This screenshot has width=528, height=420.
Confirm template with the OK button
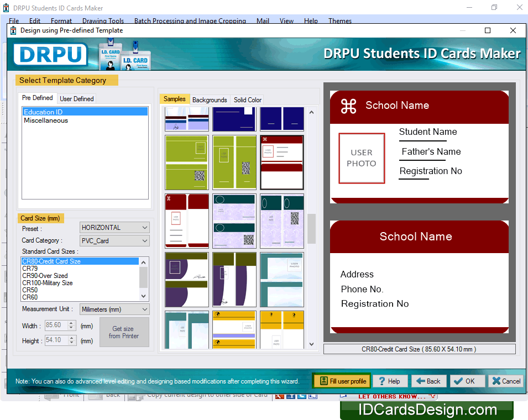467,381
